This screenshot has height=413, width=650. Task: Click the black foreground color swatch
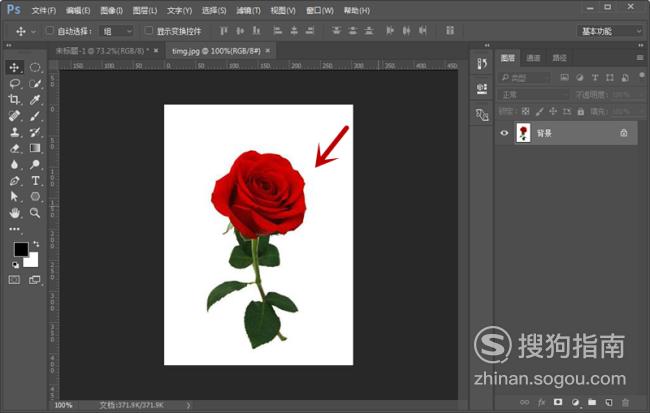(x=20, y=249)
